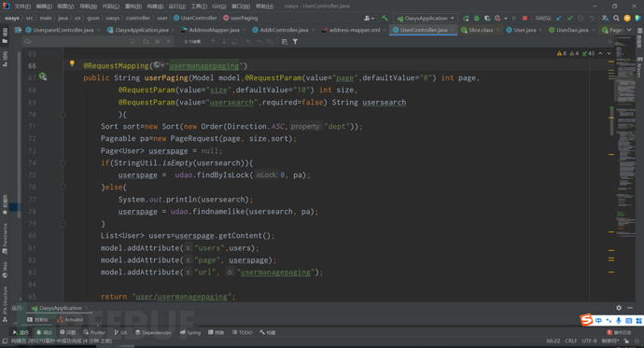Click the 'userPaging' breadcrumb

(240, 18)
